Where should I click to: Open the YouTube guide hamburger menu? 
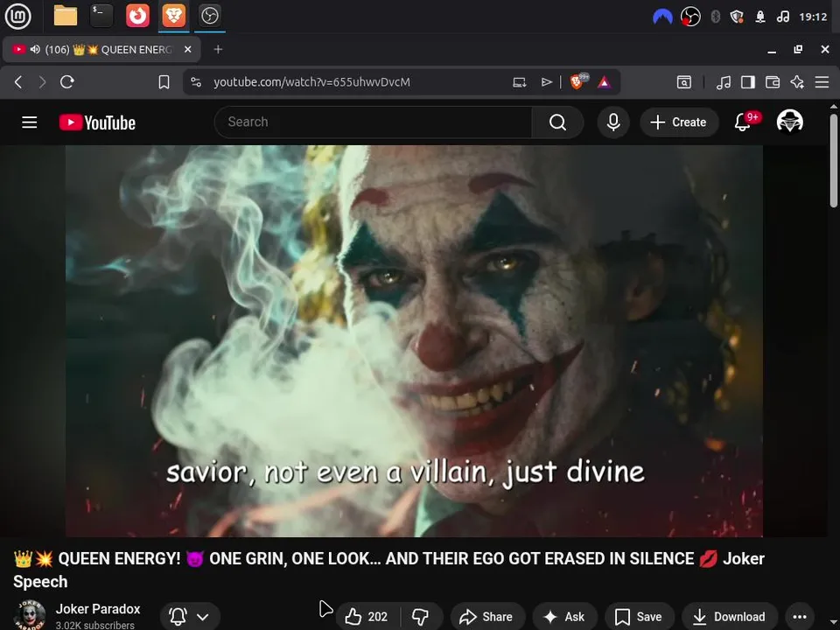coord(30,122)
